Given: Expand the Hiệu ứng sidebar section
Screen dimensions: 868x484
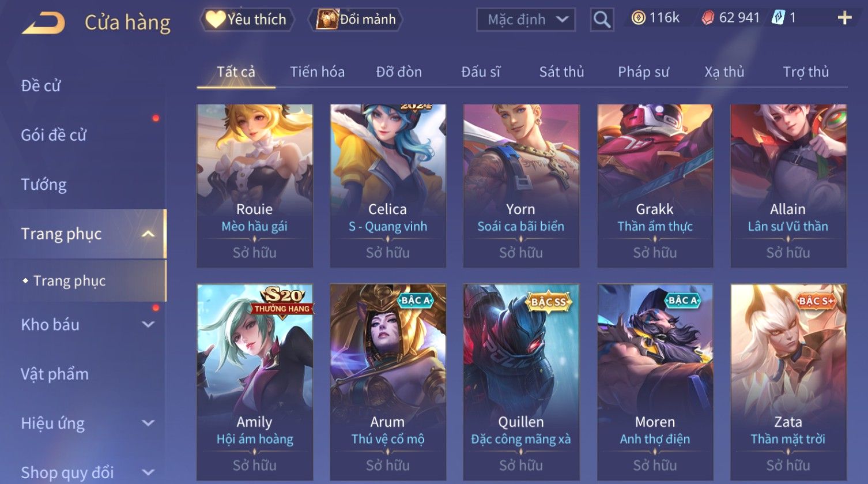Looking at the screenshot, I should point(148,423).
